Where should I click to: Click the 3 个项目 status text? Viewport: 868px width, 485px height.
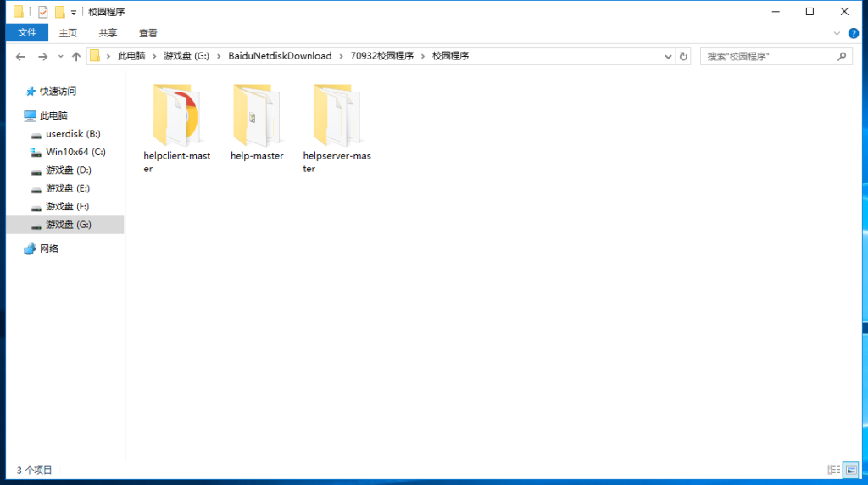point(34,470)
